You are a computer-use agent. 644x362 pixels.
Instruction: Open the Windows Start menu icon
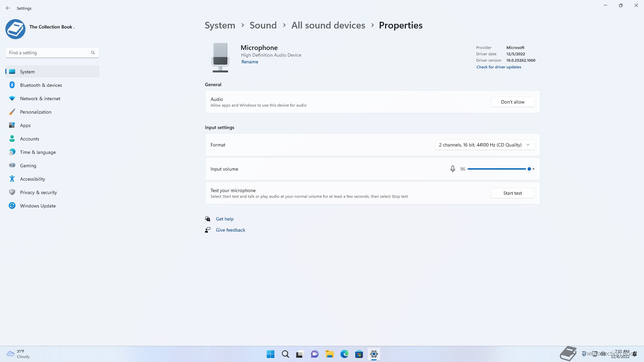(x=270, y=354)
